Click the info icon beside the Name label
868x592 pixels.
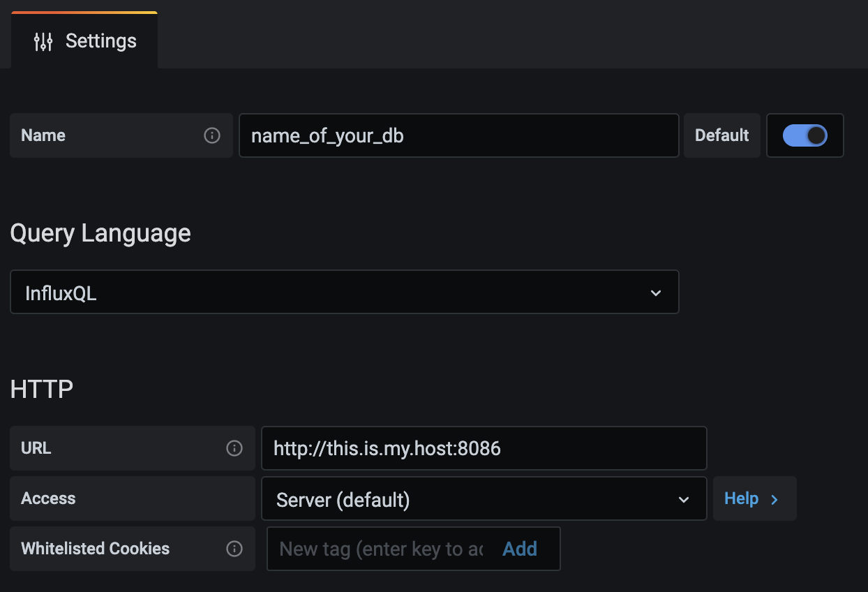[212, 135]
